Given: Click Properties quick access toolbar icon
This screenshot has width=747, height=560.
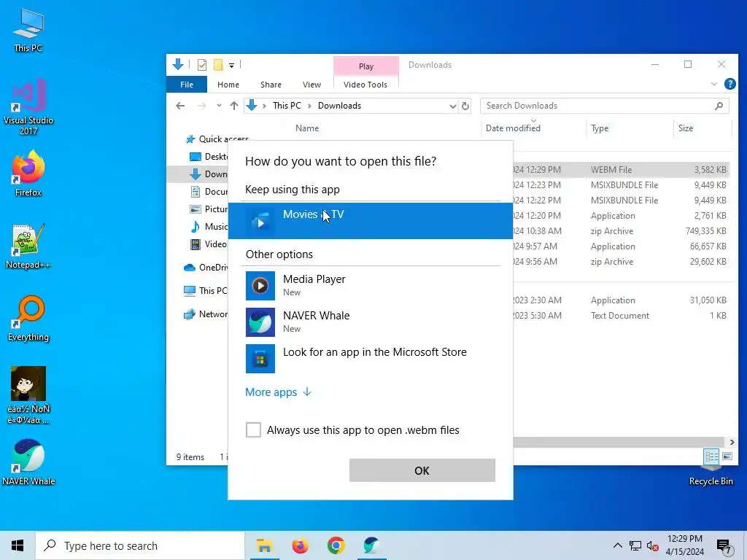Looking at the screenshot, I should point(202,64).
